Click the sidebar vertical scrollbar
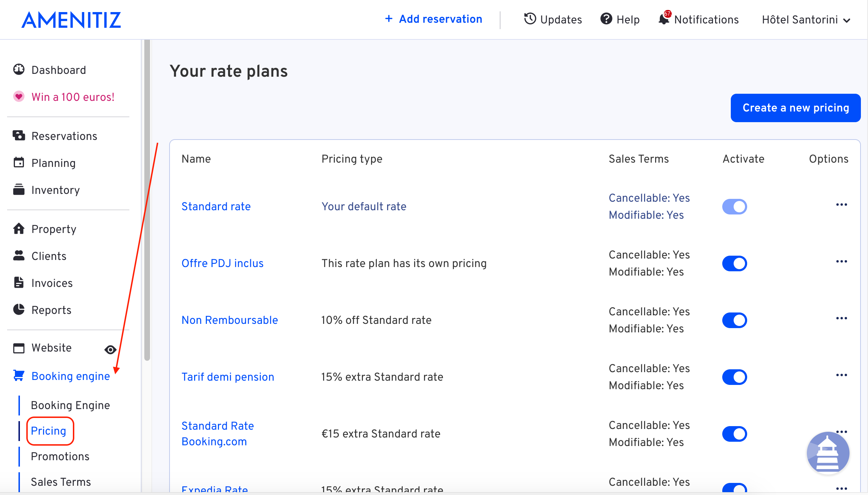The image size is (868, 495). click(147, 200)
